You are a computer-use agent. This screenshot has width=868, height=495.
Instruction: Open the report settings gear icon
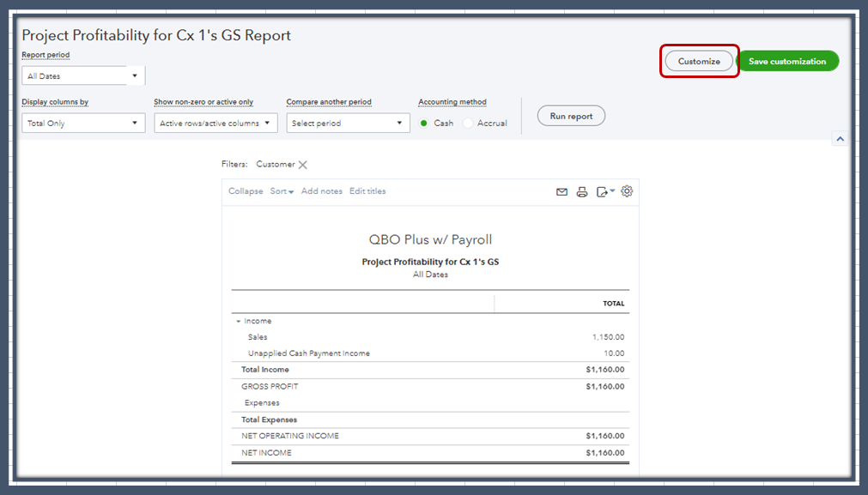click(626, 190)
